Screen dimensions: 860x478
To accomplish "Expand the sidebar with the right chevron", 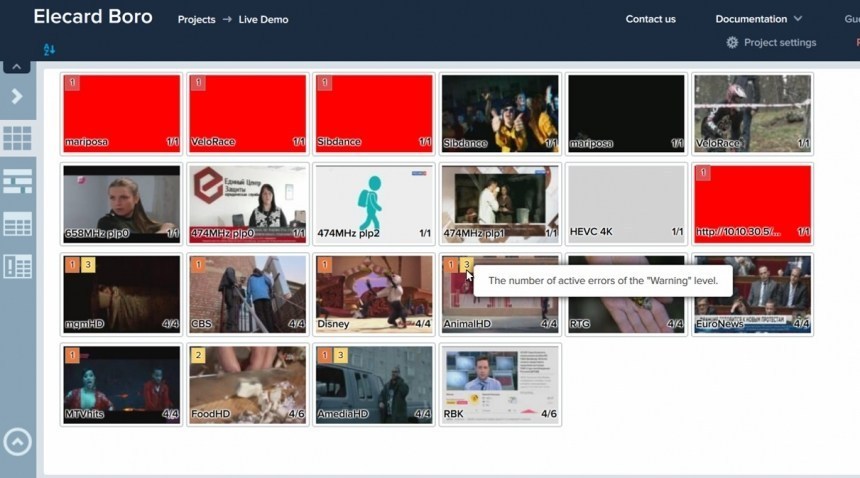I will (17, 96).
